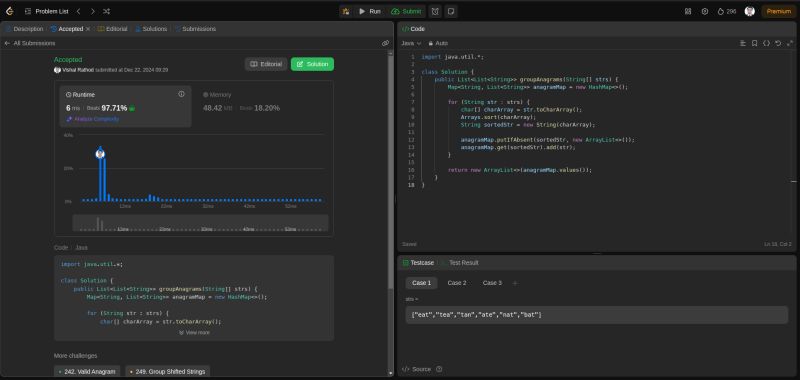Click the Premium button

click(779, 11)
